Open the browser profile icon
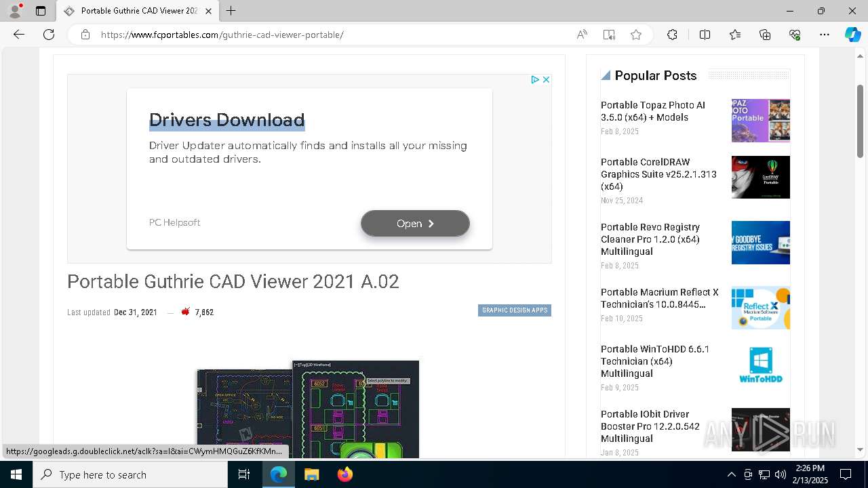The width and height of the screenshot is (868, 488). 15,11
